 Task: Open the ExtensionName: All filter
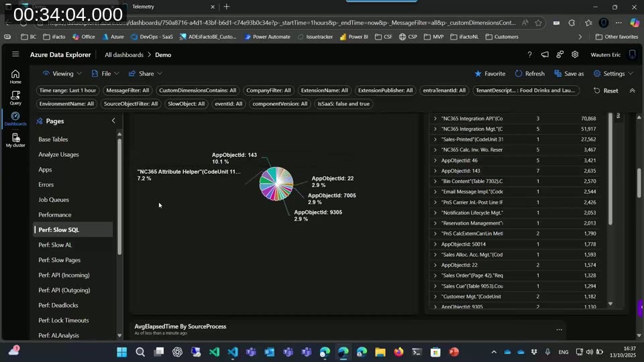pos(324,90)
